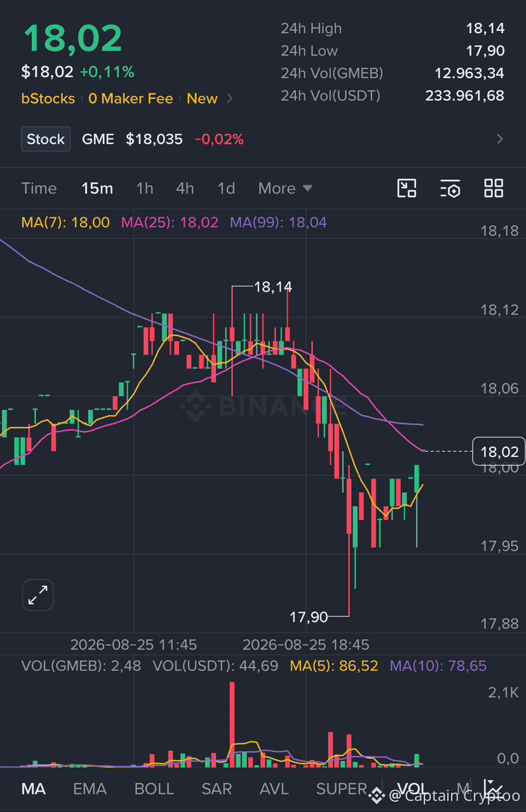Toggle the EMA indicator
This screenshot has width=526, height=812.
click(x=90, y=788)
